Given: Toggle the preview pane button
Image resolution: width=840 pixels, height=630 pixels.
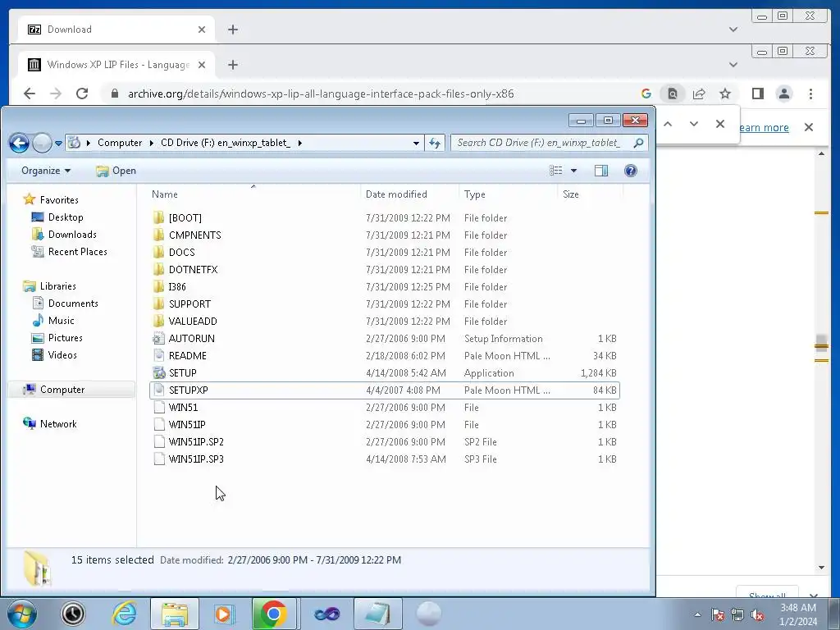Looking at the screenshot, I should pyautogui.click(x=601, y=171).
